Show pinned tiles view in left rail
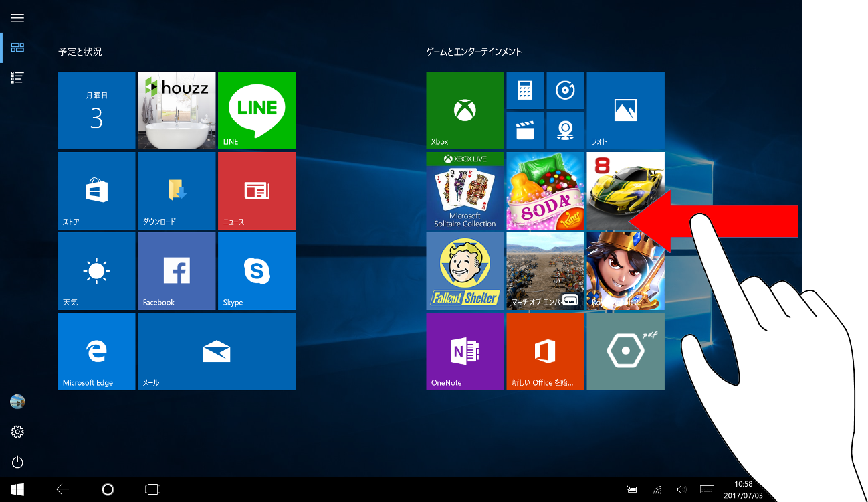868x502 pixels. coord(17,48)
